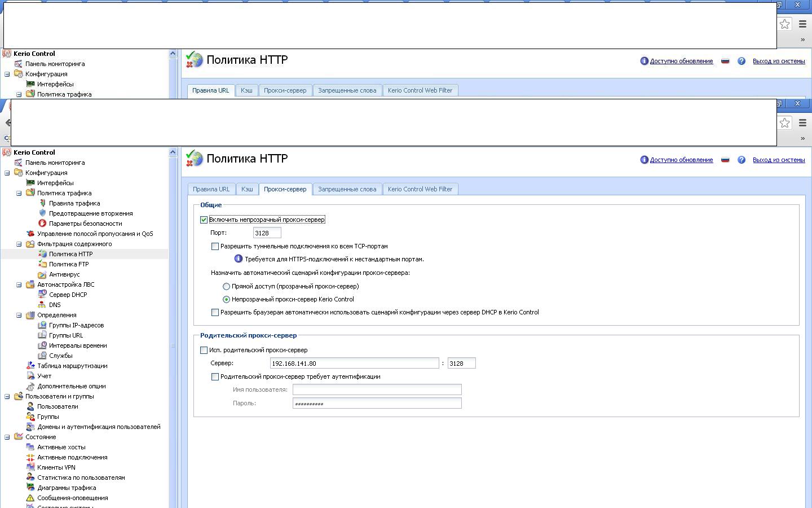Check Исп. родительский прокси-сервер

click(x=204, y=350)
